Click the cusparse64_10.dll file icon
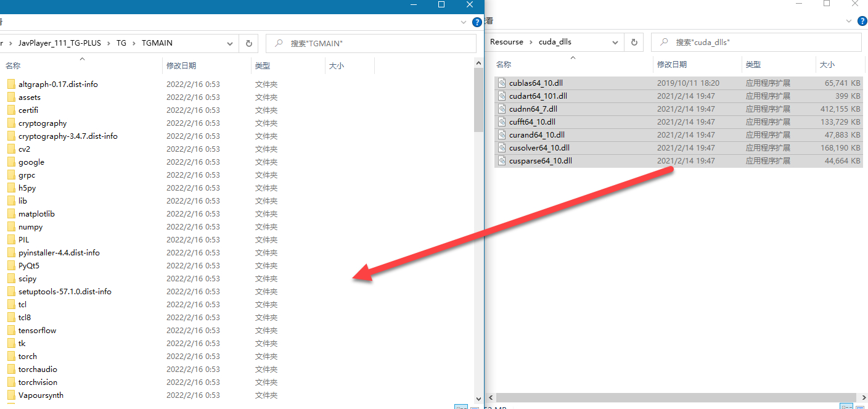 tap(502, 160)
